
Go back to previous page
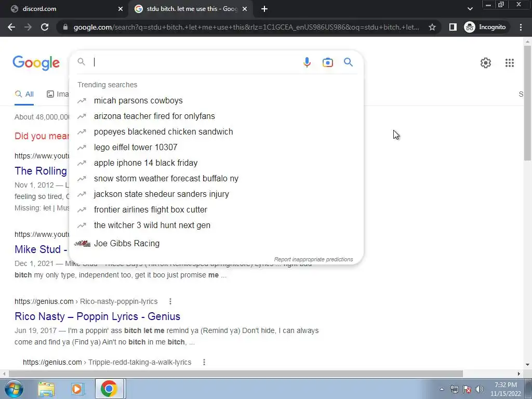tap(11, 27)
